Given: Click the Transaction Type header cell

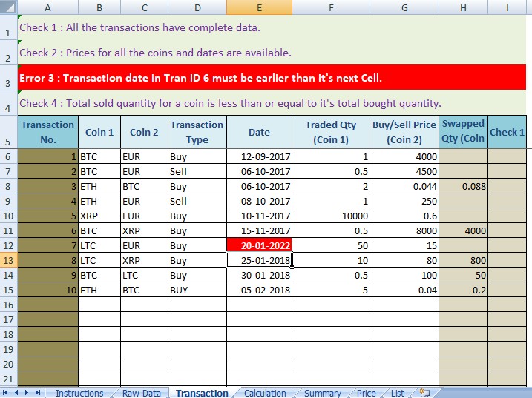Looking at the screenshot, I should coord(197,132).
